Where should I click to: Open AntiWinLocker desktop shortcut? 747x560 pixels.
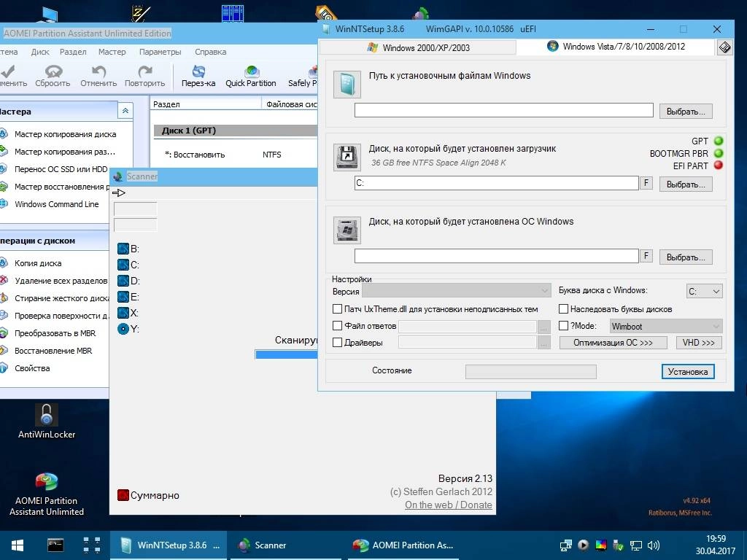tap(46, 421)
